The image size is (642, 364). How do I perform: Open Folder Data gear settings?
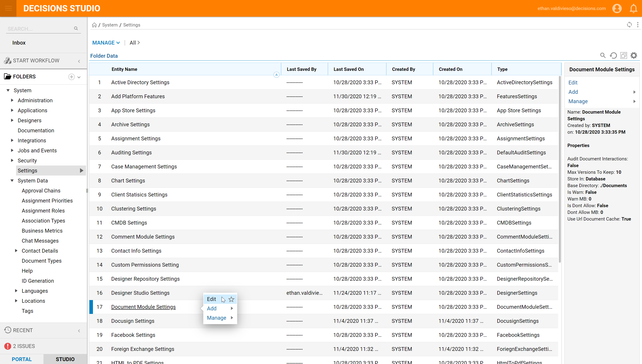pyautogui.click(x=634, y=55)
